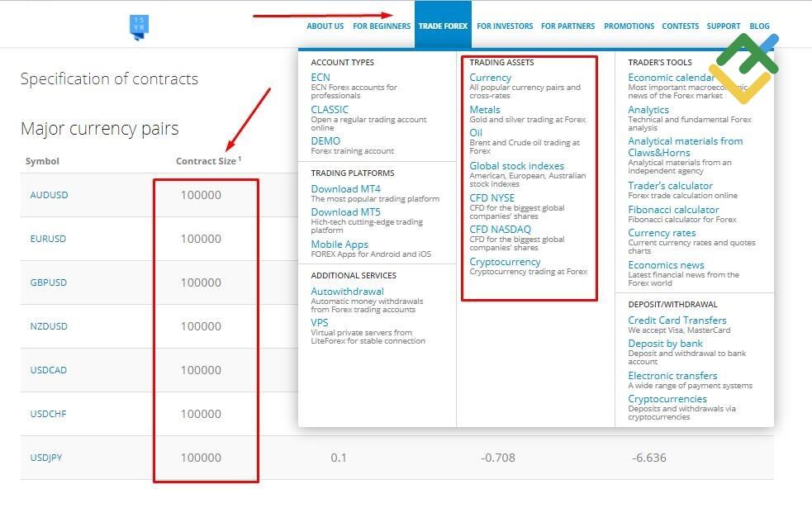812x508 pixels.
Task: Click Download MT4 platform link
Action: click(345, 189)
